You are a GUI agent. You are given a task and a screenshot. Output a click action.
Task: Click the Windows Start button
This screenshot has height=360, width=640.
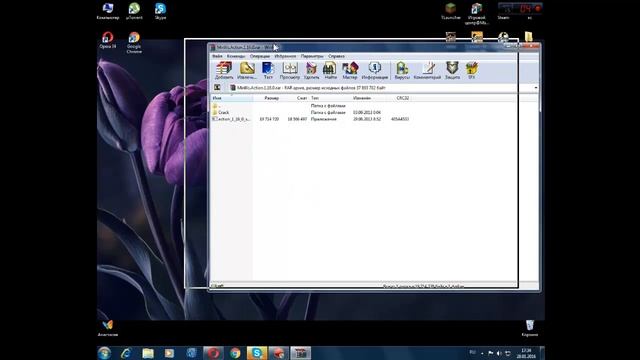[104, 353]
